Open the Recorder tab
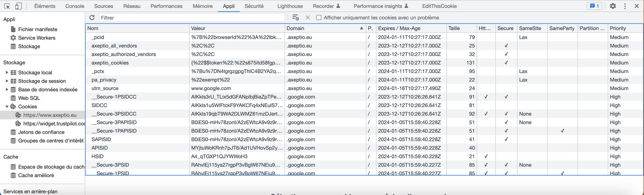The width and height of the screenshot is (644, 195). click(327, 6)
